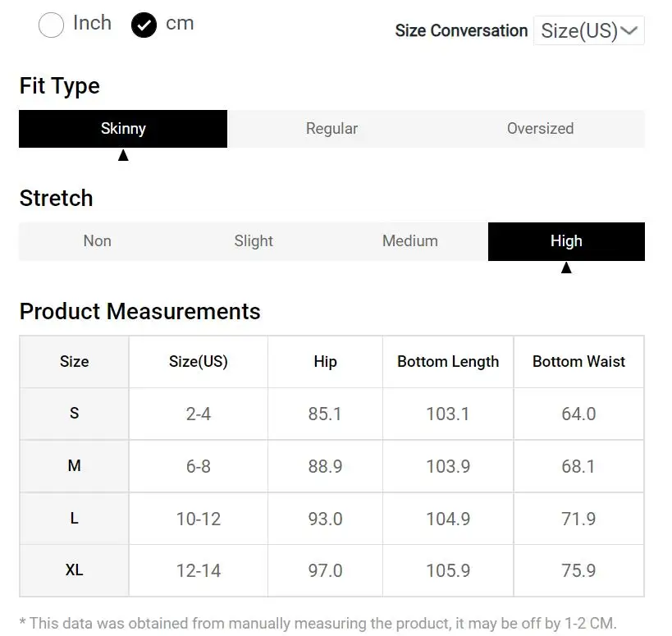
Task: Select the High stretch option
Action: (x=566, y=241)
